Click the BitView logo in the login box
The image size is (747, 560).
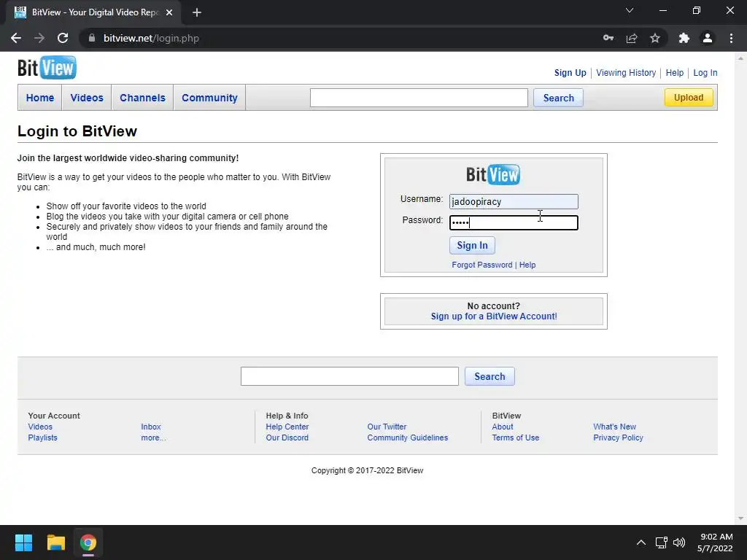(493, 175)
